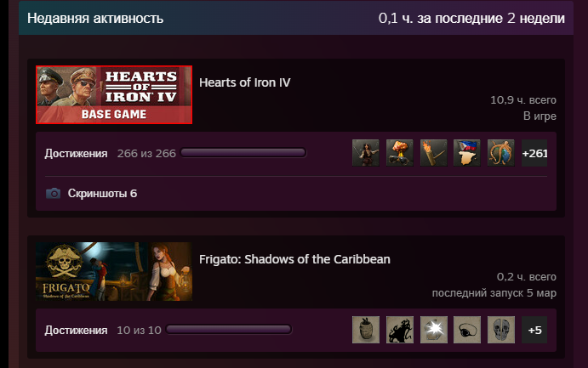Open the woman character achievement icon for Hearts of Iron IV
The height and width of the screenshot is (368, 588).
click(366, 153)
